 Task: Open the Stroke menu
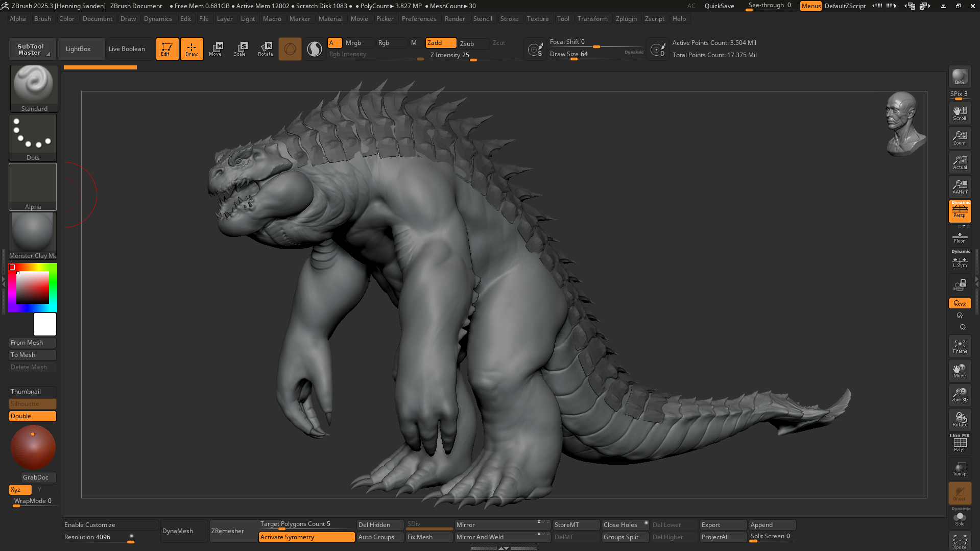(x=509, y=19)
